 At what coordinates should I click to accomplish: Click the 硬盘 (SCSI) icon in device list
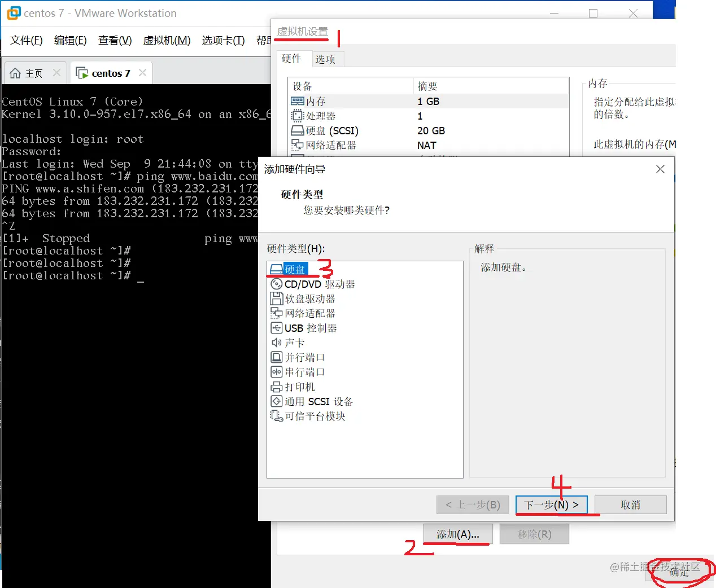click(x=298, y=130)
